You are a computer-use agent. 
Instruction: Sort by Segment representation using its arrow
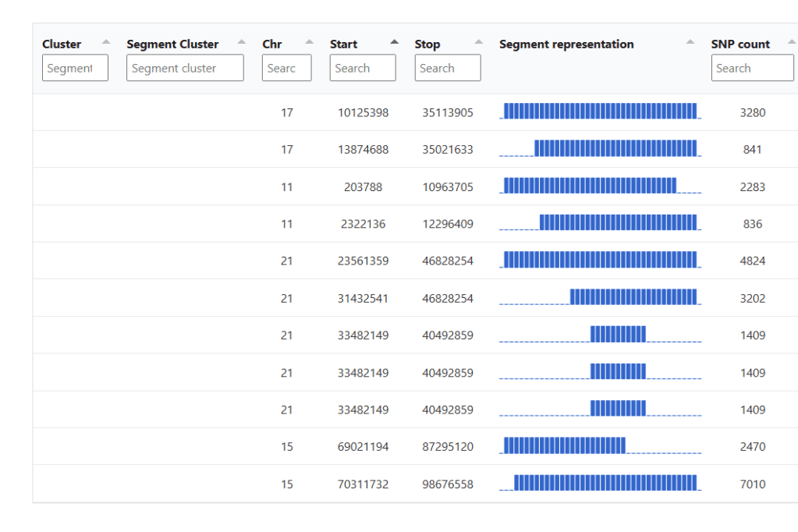pos(690,42)
